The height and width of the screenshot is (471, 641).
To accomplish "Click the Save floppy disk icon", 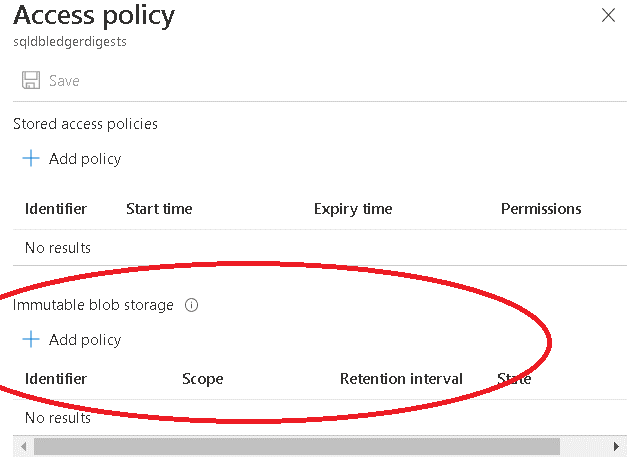I will pos(31,80).
